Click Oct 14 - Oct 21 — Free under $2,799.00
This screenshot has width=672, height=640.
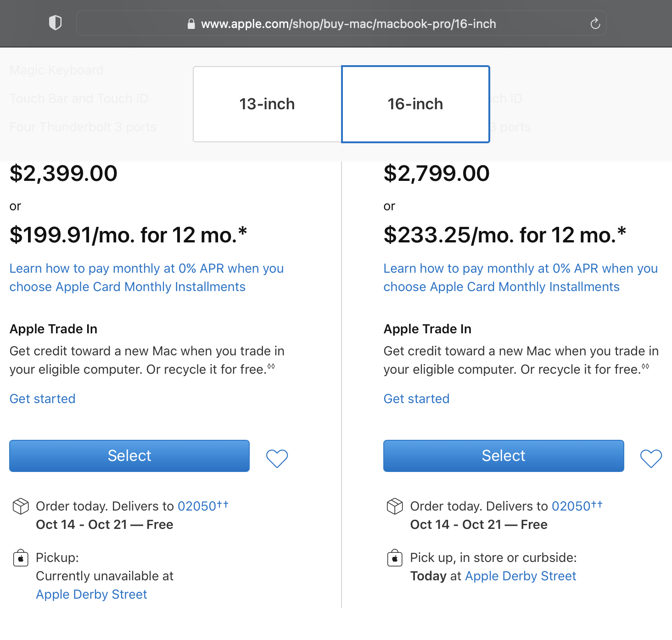(479, 524)
